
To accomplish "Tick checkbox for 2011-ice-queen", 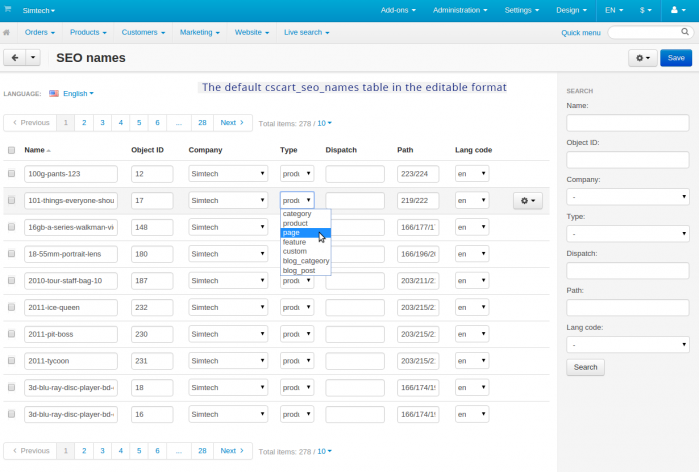I will [x=12, y=307].
